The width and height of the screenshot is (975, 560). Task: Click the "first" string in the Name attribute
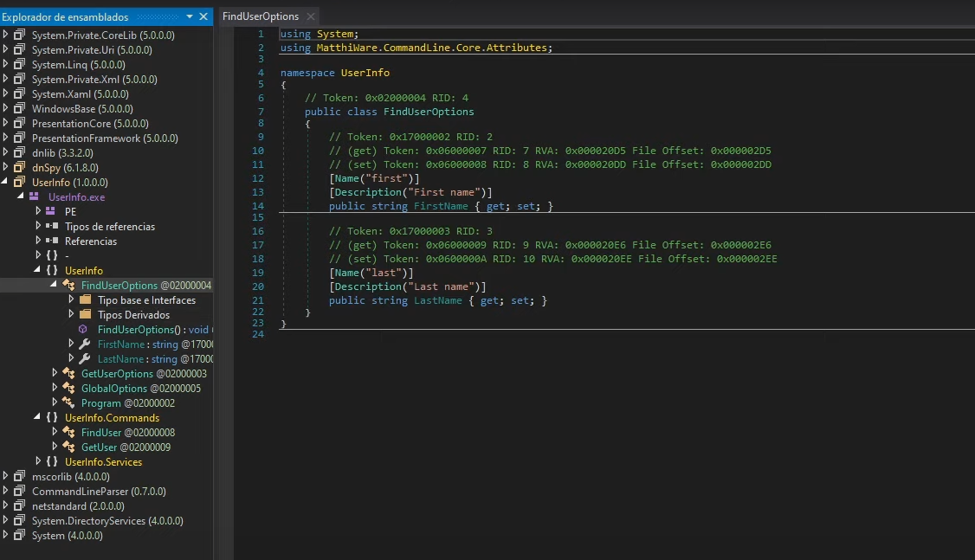coord(387,178)
